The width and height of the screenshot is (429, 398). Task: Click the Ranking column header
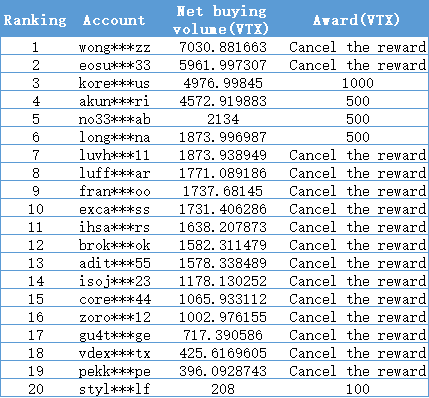[35, 20]
